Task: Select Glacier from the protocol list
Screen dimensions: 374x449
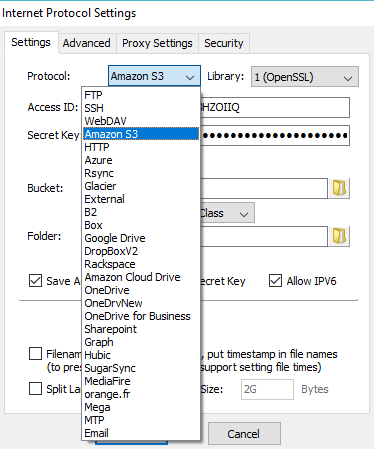Action: click(x=141, y=186)
